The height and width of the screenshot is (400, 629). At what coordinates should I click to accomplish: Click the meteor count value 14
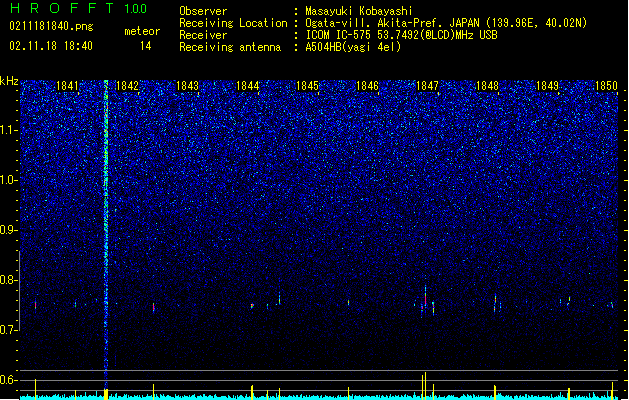coord(146,46)
